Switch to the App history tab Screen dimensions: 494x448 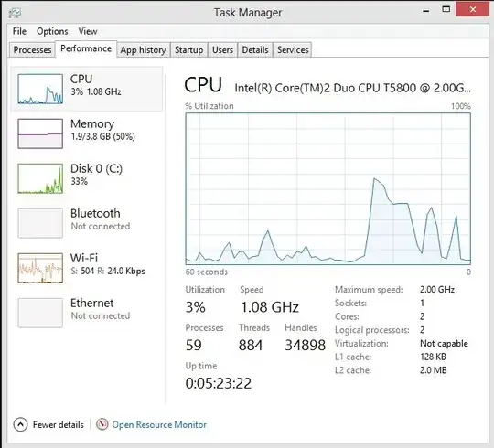[143, 49]
